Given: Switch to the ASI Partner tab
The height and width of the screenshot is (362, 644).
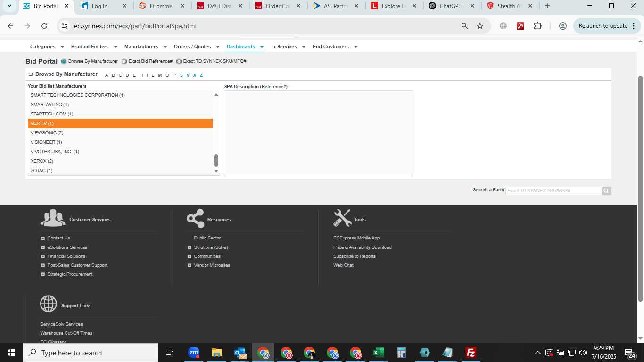Looking at the screenshot, I should click(x=335, y=6).
